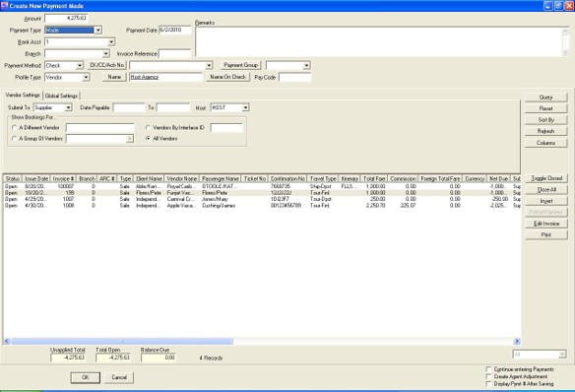Open the Sort By button
Screen dimensions: 575x392
tap(545, 120)
